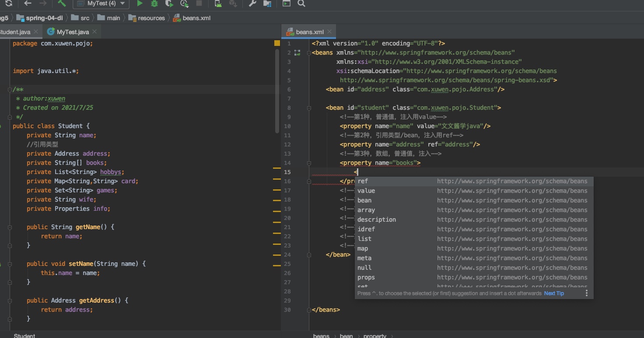Close the beans.xml editor tab
Viewport: 644px width, 338px height.
click(x=330, y=32)
